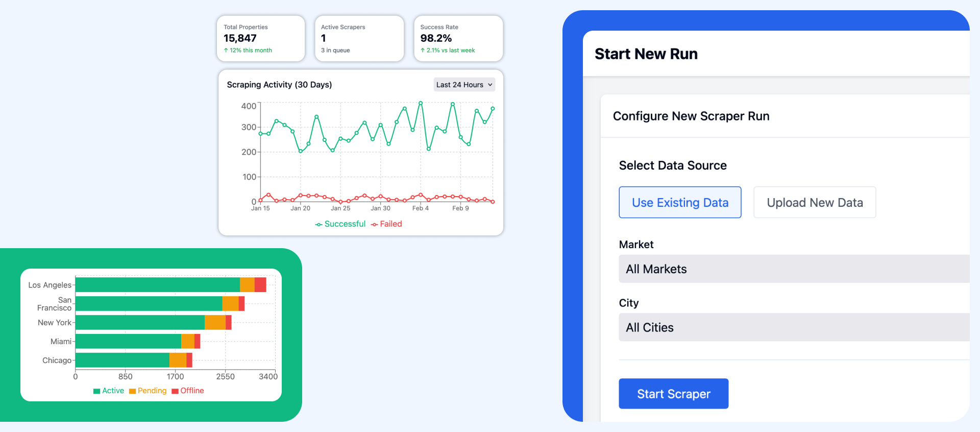Open the Last 24 Hours dropdown

[464, 85]
